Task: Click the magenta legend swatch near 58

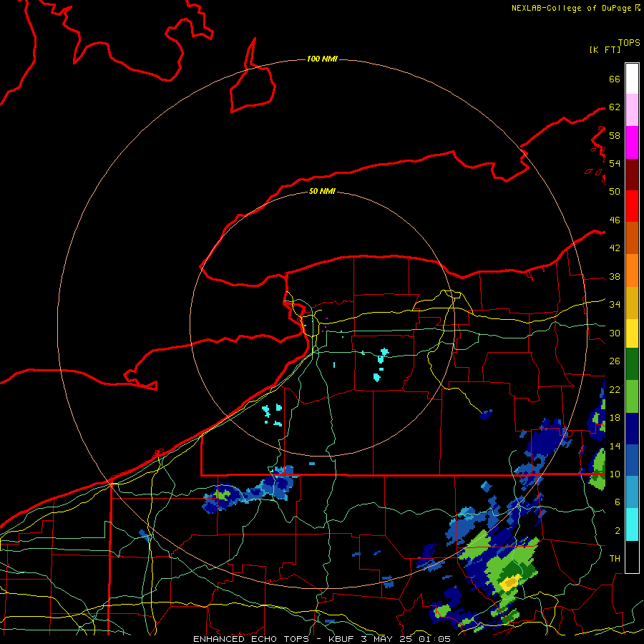Action: (x=632, y=142)
